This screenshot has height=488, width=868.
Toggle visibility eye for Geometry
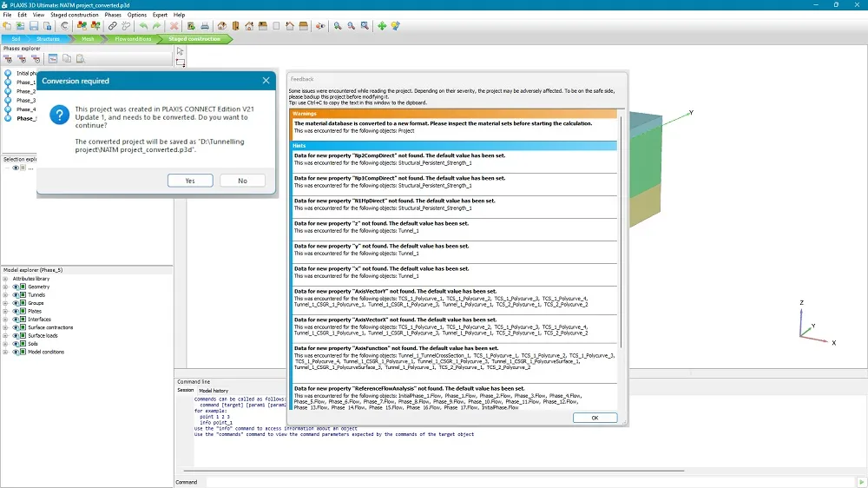click(x=16, y=287)
